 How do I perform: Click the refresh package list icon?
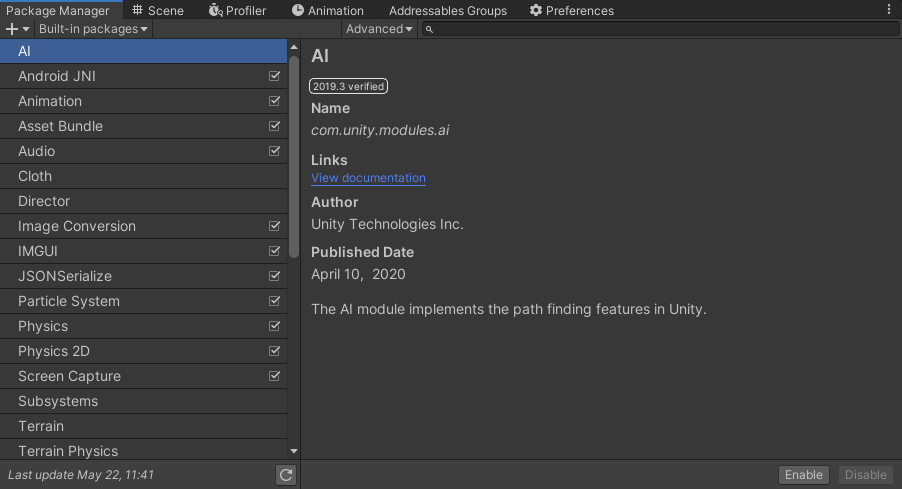286,475
